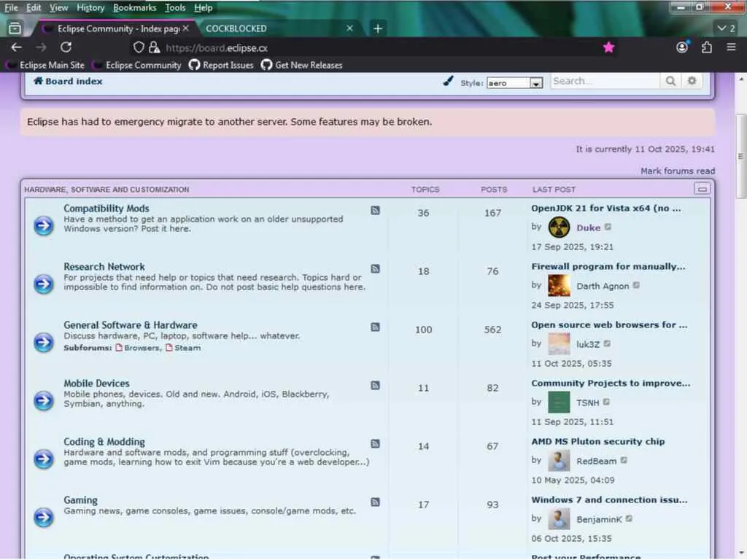Open the Help menu
The image size is (747, 560).
[x=204, y=7]
